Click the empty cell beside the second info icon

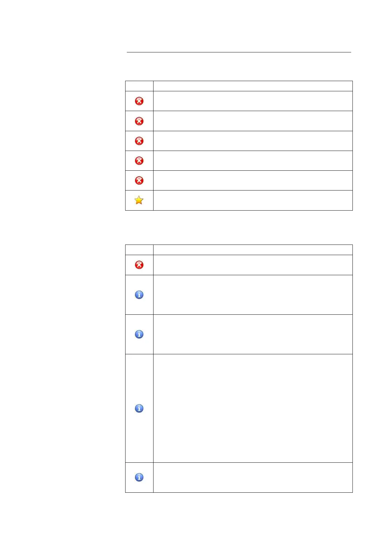pos(253,334)
